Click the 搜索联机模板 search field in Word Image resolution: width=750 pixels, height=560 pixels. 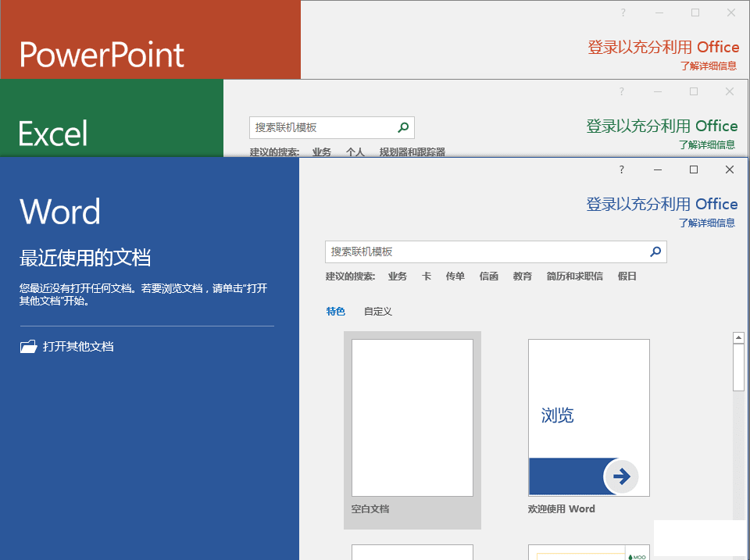[x=484, y=251]
